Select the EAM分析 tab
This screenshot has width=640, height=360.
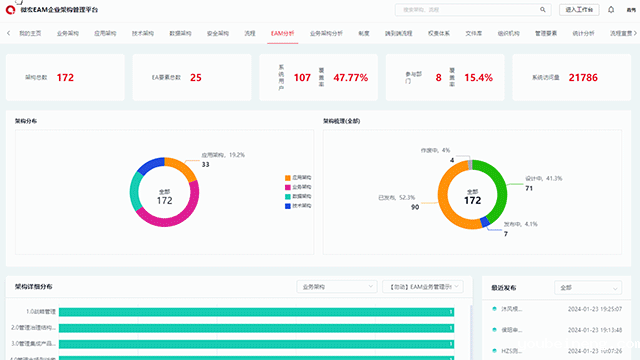282,33
